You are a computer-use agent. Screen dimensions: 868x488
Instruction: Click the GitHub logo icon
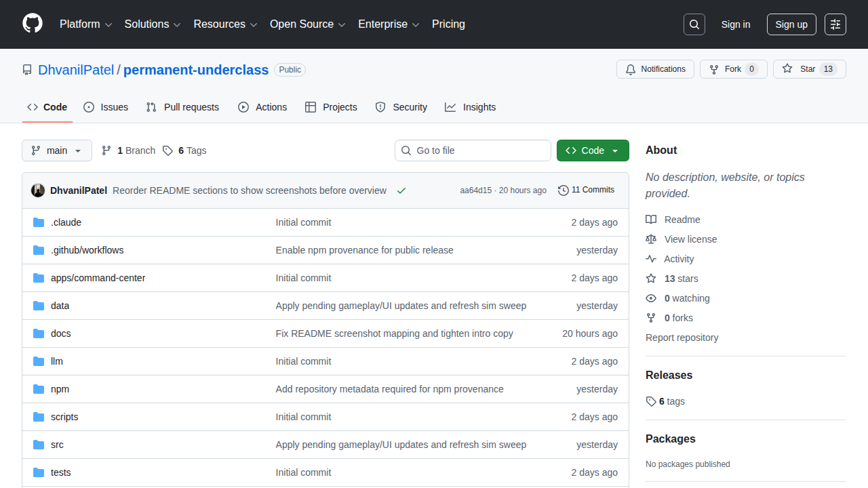(33, 24)
